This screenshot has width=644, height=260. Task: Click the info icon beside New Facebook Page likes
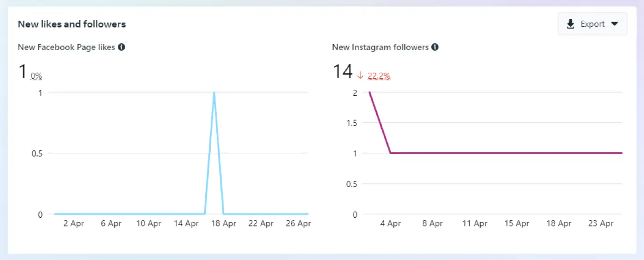tap(121, 47)
